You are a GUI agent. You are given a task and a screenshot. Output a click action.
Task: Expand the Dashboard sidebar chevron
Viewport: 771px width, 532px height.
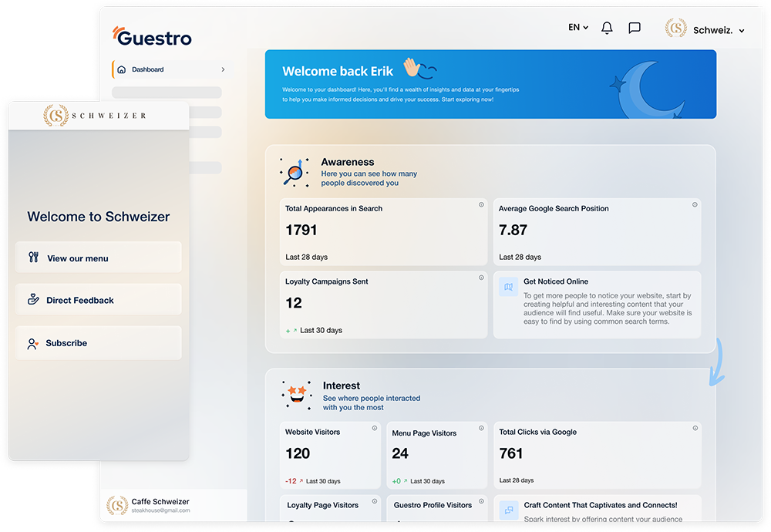(x=223, y=69)
